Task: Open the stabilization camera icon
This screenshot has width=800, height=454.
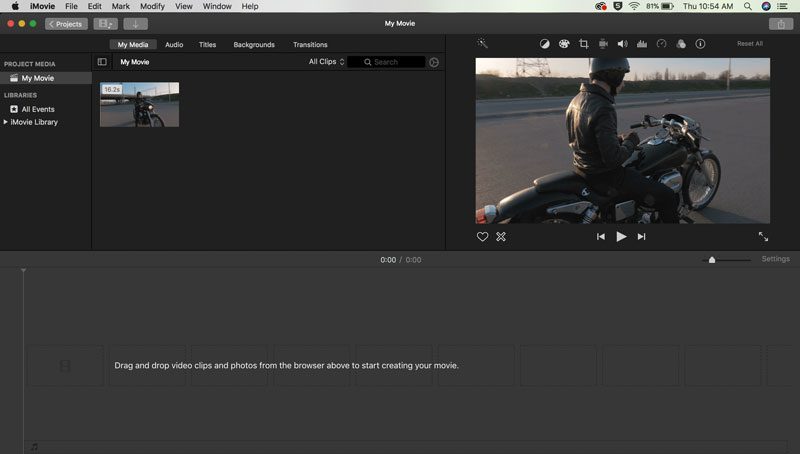Action: (x=603, y=44)
